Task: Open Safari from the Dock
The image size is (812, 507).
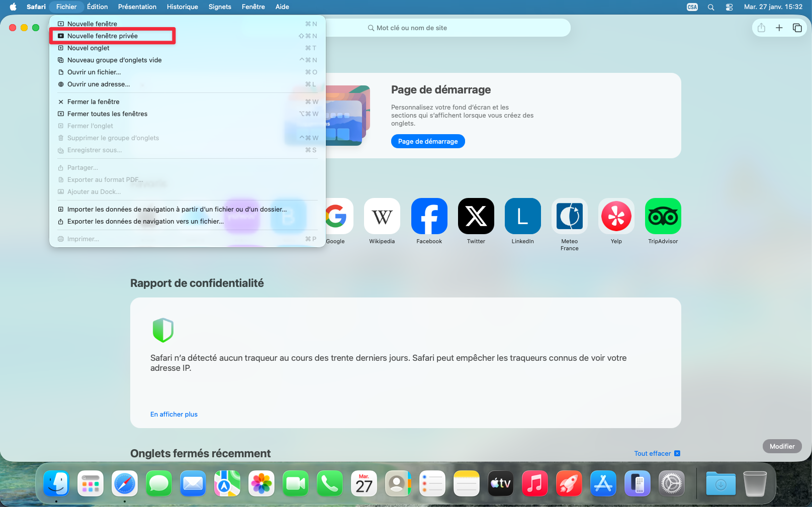Action: tap(125, 483)
